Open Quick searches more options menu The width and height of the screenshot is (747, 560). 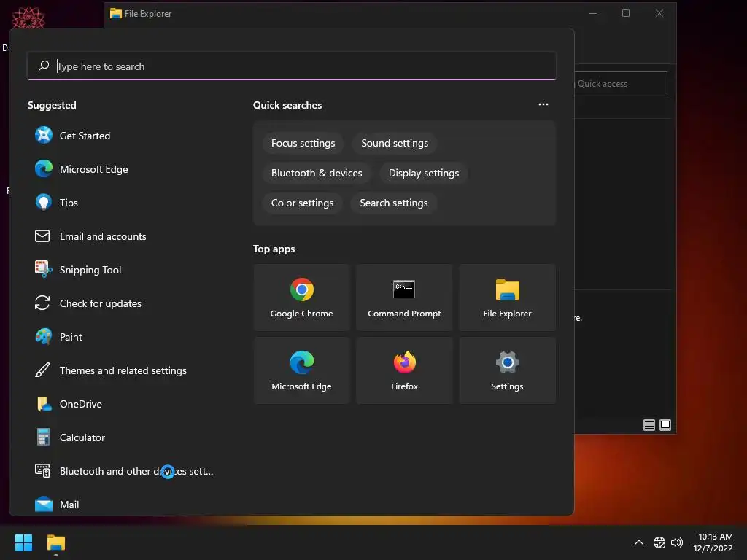[x=543, y=104]
